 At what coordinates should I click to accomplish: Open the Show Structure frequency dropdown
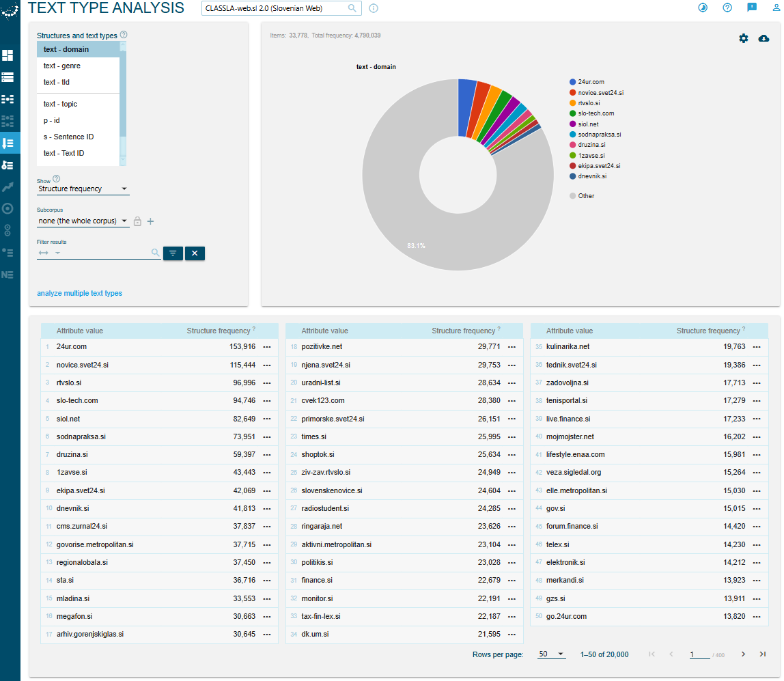click(83, 189)
